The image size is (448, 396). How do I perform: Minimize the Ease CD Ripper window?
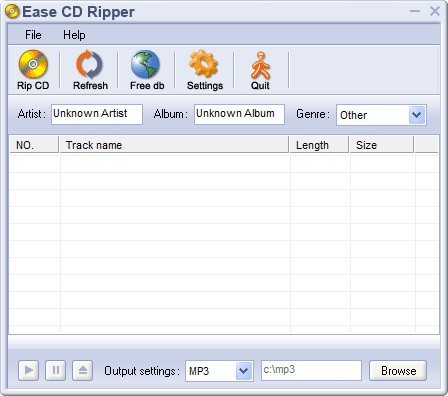coord(415,11)
